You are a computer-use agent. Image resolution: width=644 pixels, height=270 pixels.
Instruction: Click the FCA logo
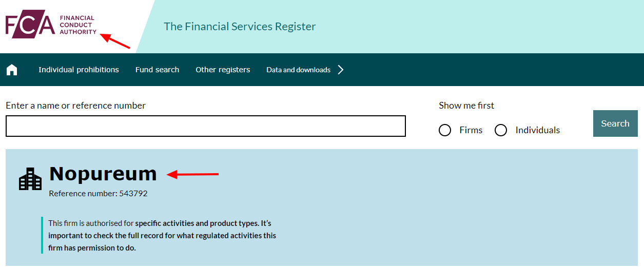[x=51, y=24]
